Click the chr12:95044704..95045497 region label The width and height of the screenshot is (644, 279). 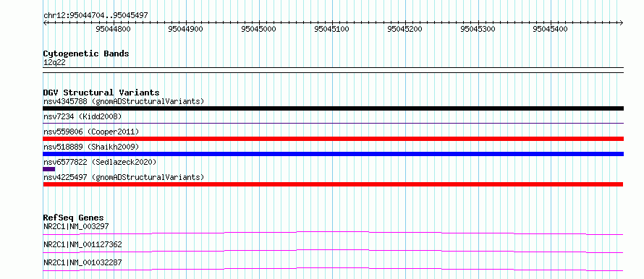(96, 15)
